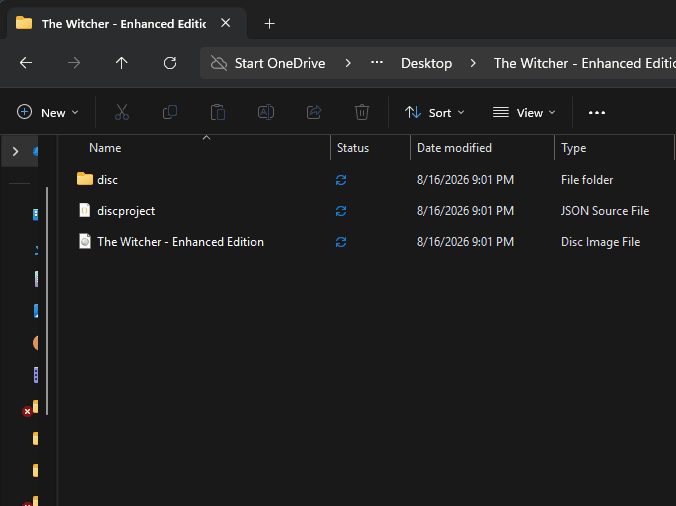Select The Witcher disc image file icon
This screenshot has width=676, height=506.
tap(85, 241)
